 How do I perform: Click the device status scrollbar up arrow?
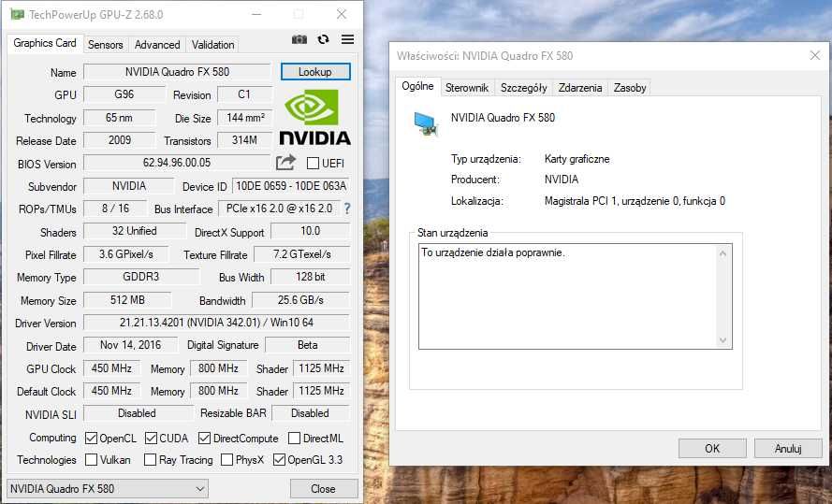pos(723,253)
